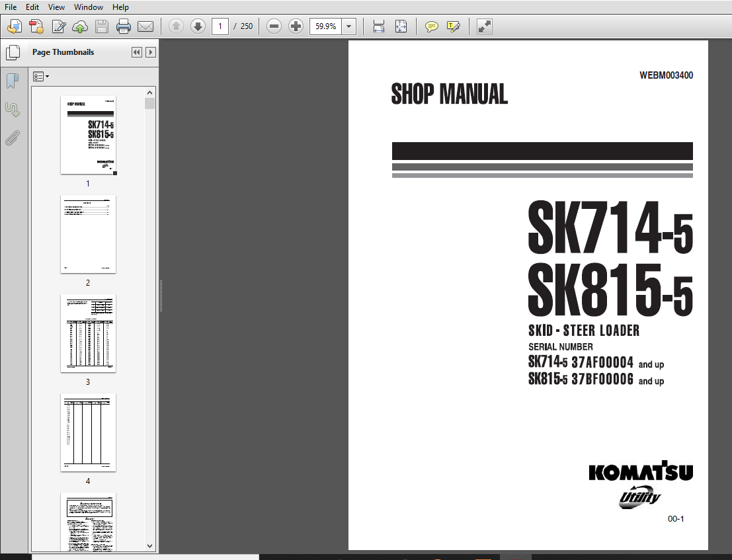732x560 pixels.
Task: Click the 'Page Thumbnails' panel title
Action: [63, 52]
